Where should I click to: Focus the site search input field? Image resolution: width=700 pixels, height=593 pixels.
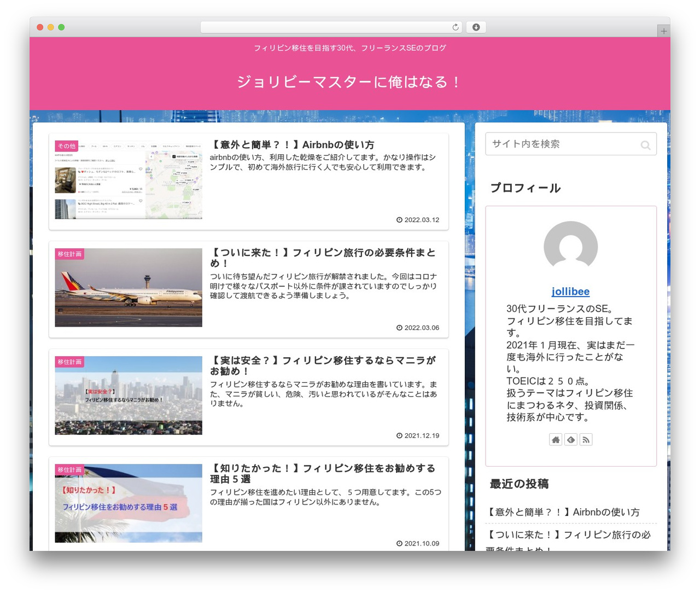(570, 144)
